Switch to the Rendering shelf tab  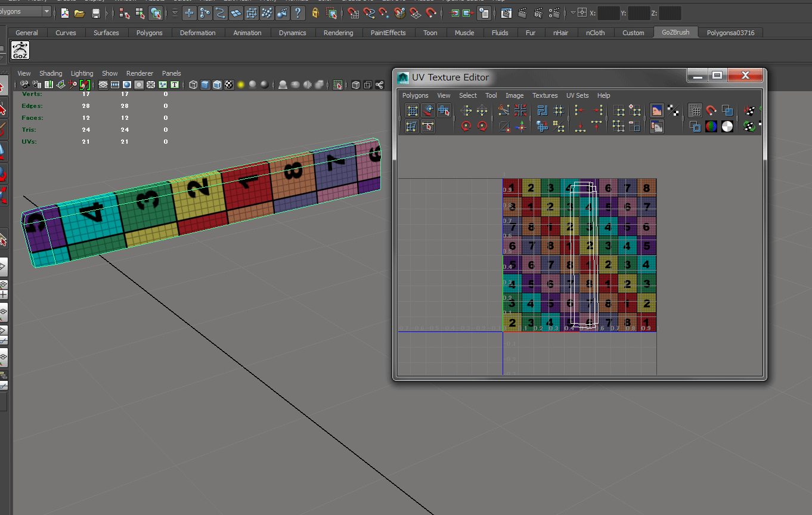pos(339,33)
